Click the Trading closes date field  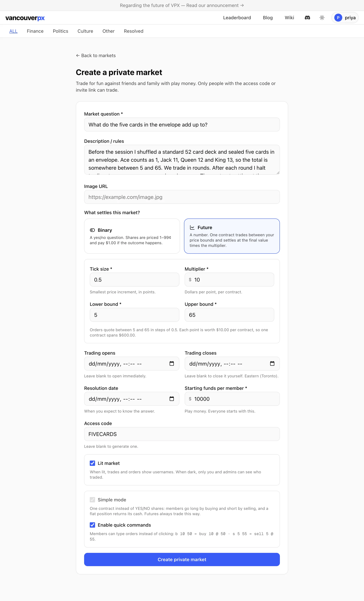point(232,363)
